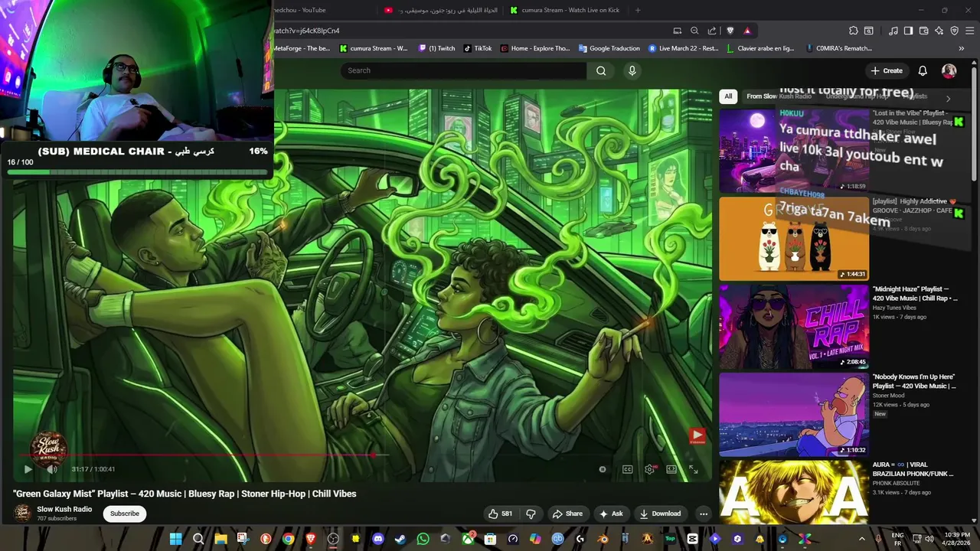
Task: Click the share page icon in address bar
Action: 712,31
